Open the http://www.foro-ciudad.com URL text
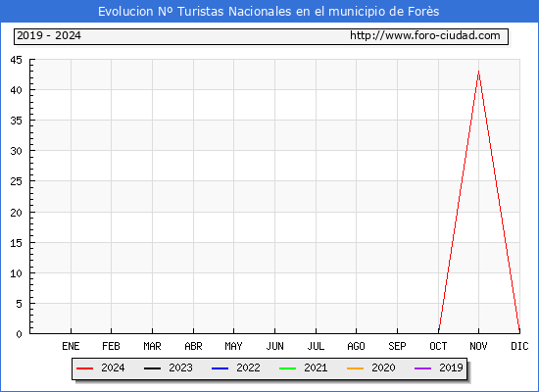Image resolution: width=539 pixels, height=392 pixels. coord(425,35)
